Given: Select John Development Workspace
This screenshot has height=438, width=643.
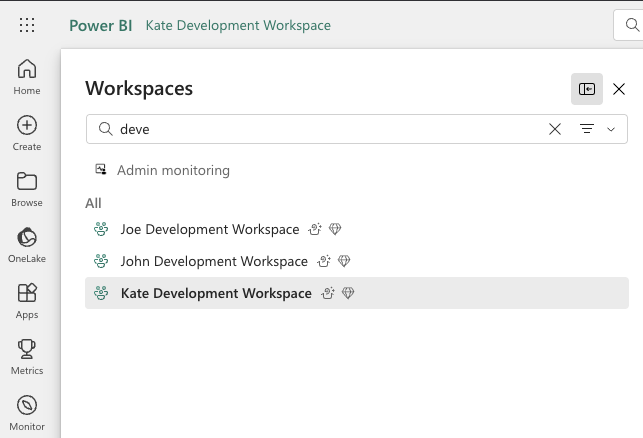Looking at the screenshot, I should coord(213,261).
